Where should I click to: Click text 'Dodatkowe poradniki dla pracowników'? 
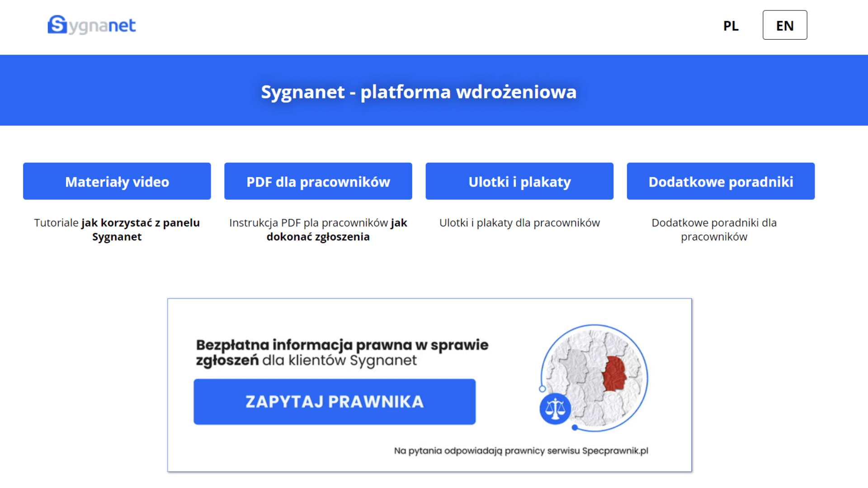click(714, 230)
